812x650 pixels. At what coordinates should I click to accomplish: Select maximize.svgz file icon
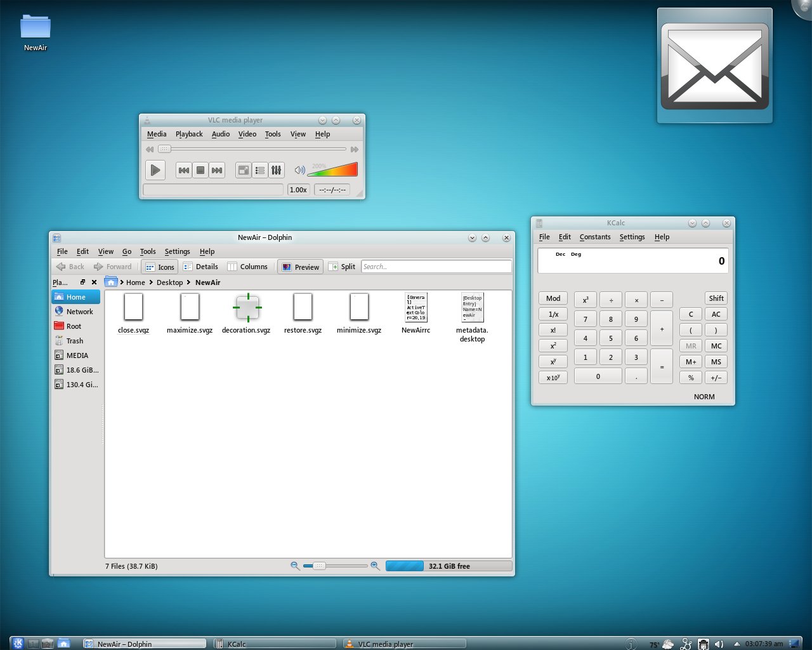point(190,307)
